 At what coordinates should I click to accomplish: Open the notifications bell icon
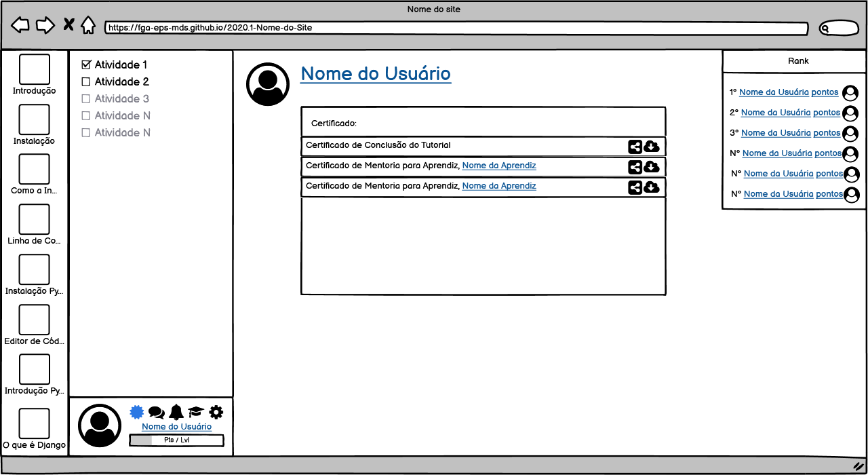(x=176, y=412)
